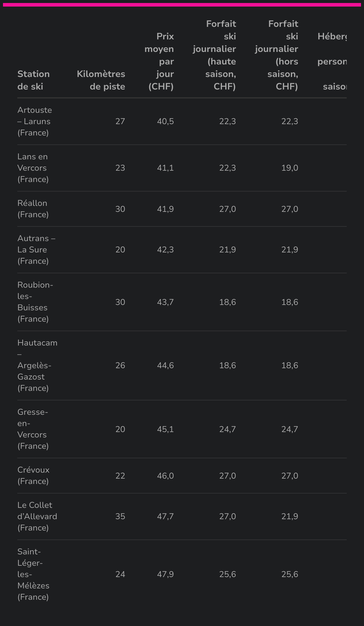Select the 19,0 hors saison price cell
The height and width of the screenshot is (626, 364).
(289, 168)
